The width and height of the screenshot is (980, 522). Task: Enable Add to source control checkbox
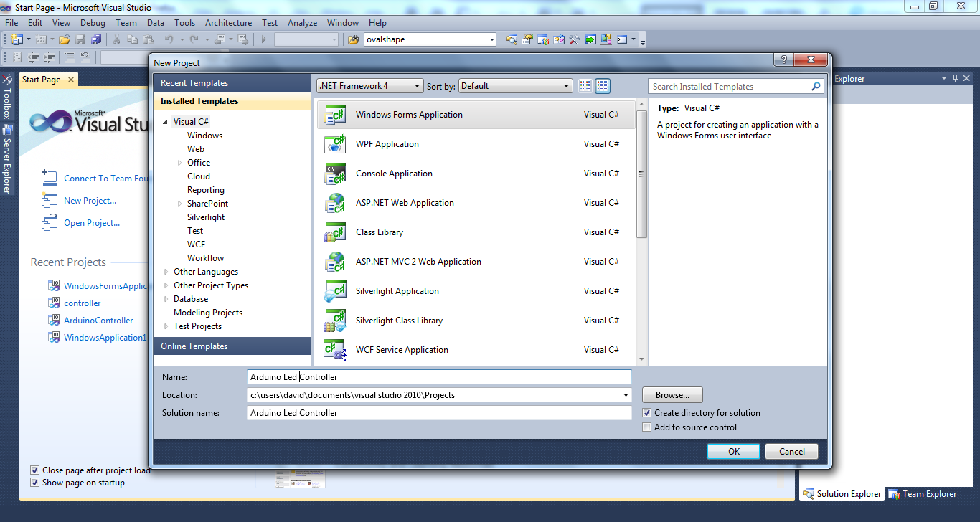(x=647, y=427)
